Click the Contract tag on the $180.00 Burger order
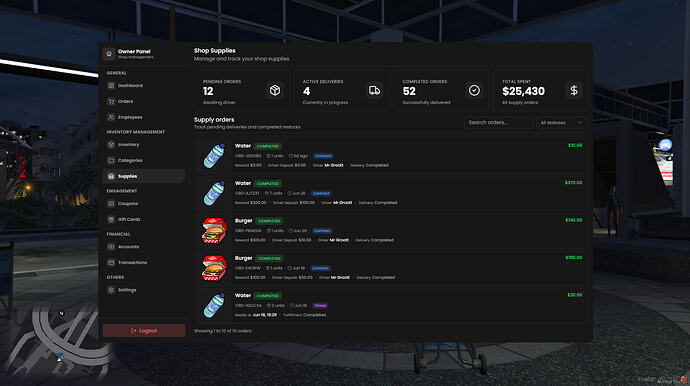This screenshot has height=386, width=690. (x=320, y=268)
